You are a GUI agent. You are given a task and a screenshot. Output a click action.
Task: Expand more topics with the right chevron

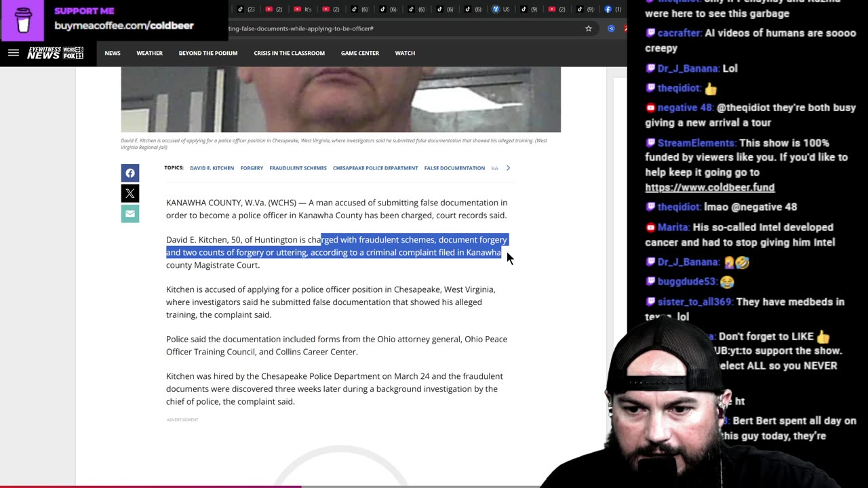(508, 168)
